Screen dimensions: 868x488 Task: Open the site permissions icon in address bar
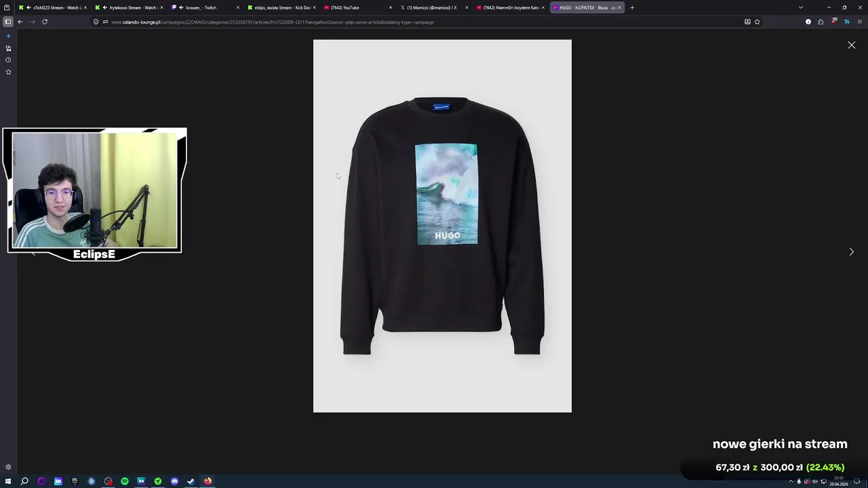coord(105,22)
